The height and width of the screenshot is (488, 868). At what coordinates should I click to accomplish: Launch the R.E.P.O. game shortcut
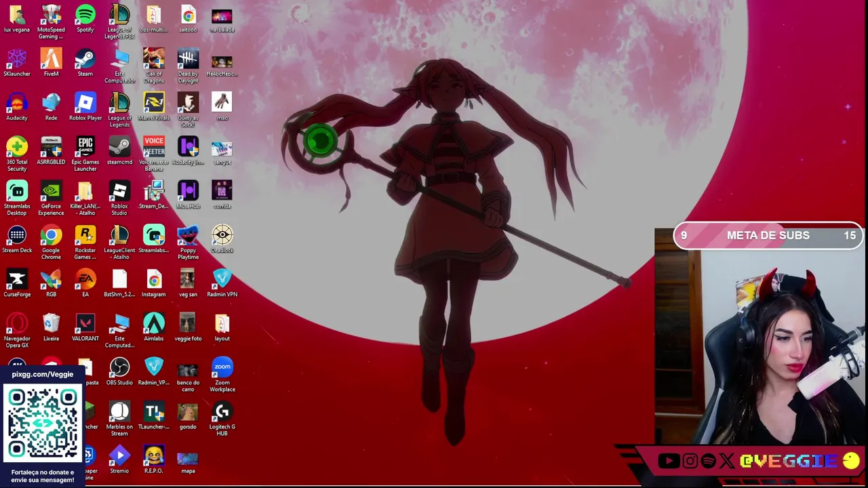coord(153,459)
